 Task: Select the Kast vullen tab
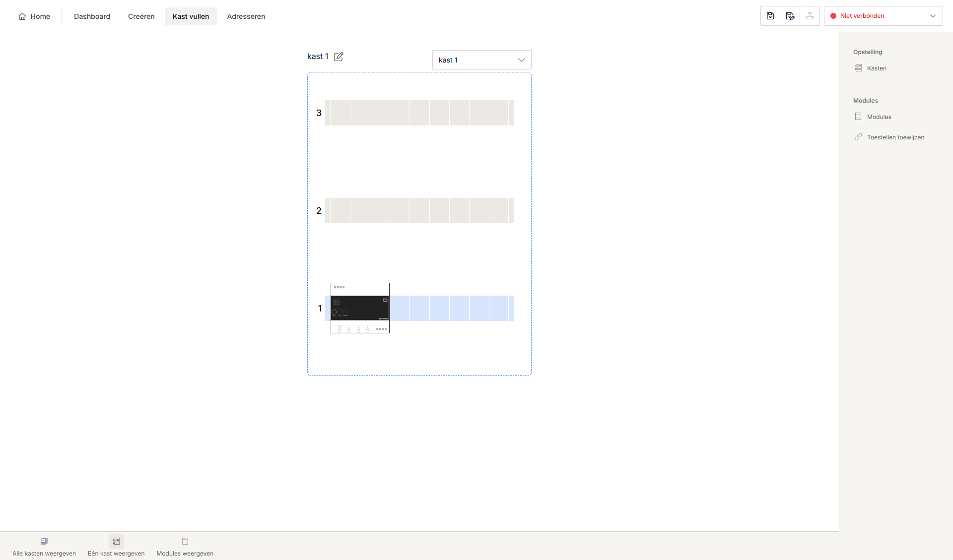pos(191,16)
